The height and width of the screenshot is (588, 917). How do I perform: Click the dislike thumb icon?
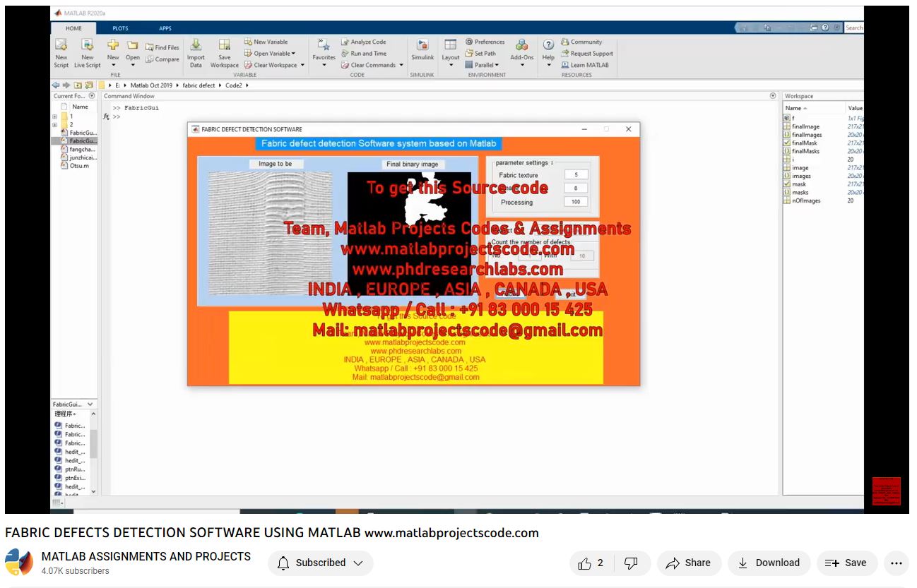[631, 563]
